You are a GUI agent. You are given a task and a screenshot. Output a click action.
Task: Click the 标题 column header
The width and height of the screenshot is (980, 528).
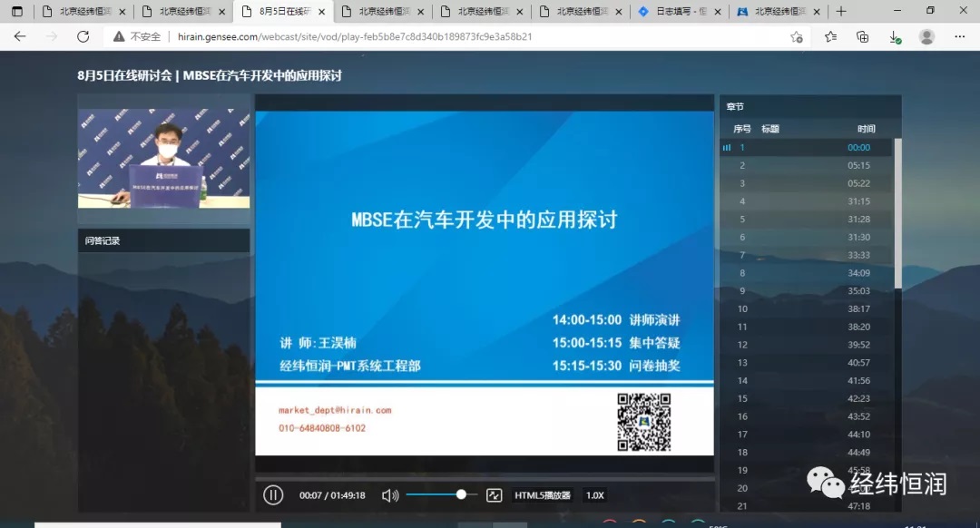coord(770,129)
